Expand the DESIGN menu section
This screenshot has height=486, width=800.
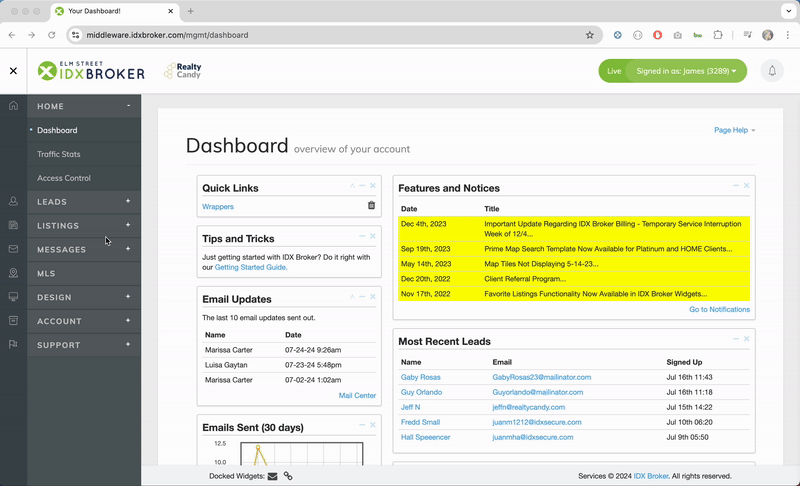tap(128, 297)
